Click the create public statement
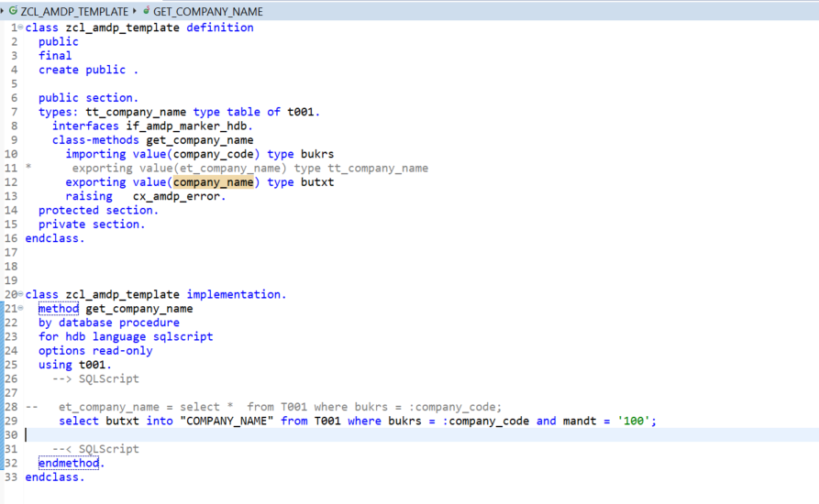The width and height of the screenshot is (819, 504). tap(88, 70)
